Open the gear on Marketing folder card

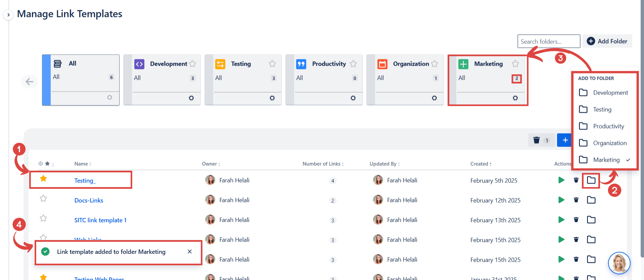[x=515, y=98]
